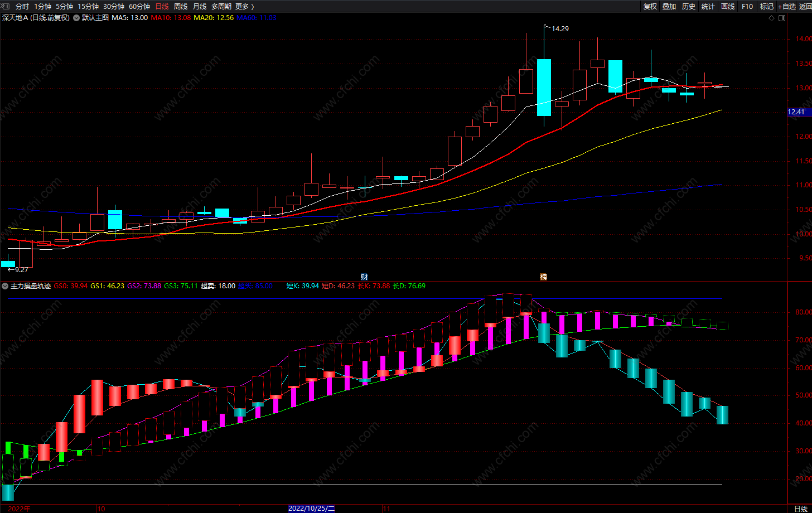
Task: Click the 短K: 39.94 value
Action: coord(303,286)
